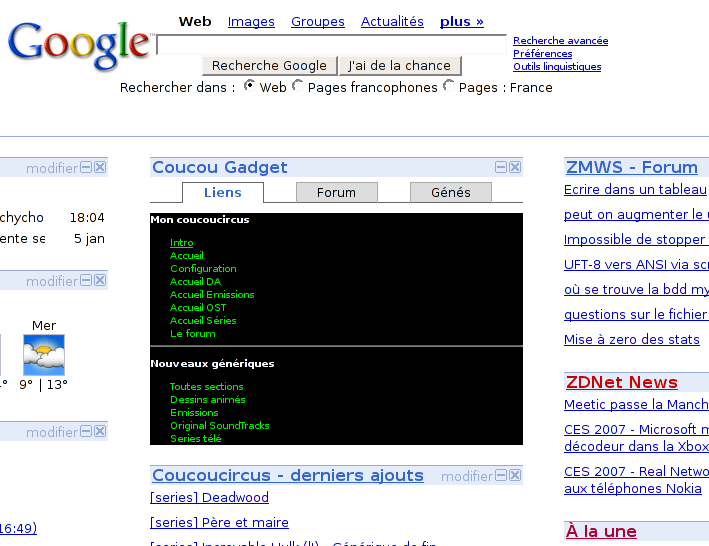Open the Series télé link
The height and width of the screenshot is (546, 709).
(x=196, y=439)
